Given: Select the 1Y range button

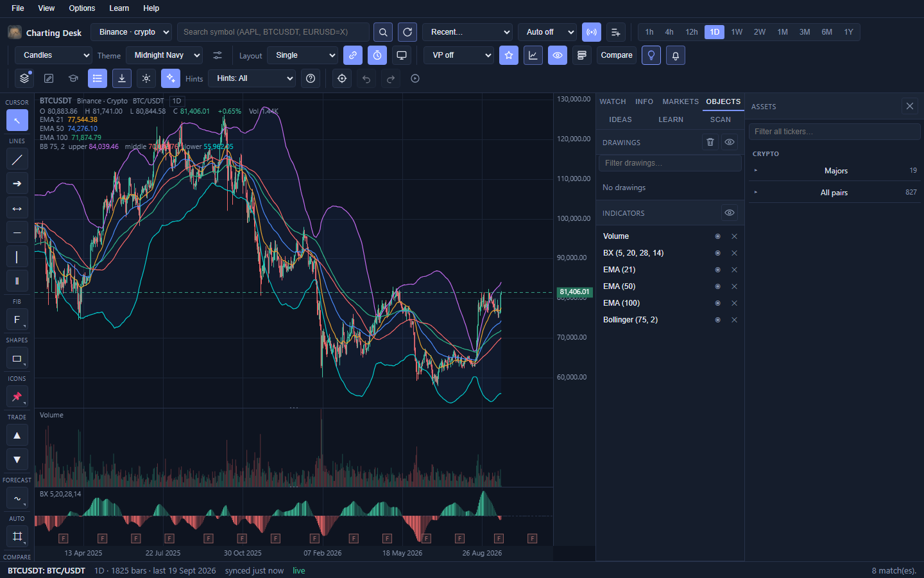Looking at the screenshot, I should [848, 32].
